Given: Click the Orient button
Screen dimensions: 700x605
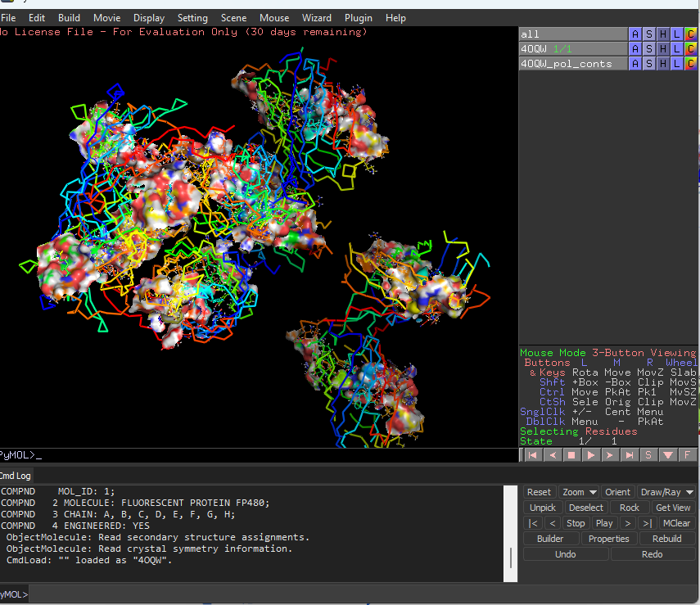Looking at the screenshot, I should tap(617, 492).
